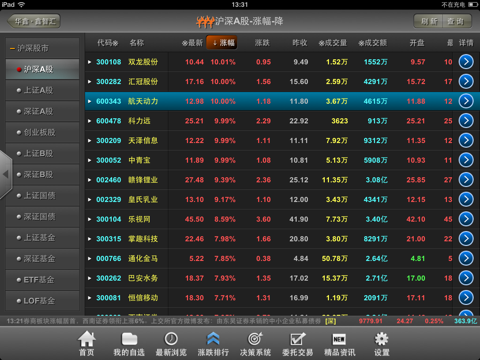
Task: Open details arrow for 300315 掌趣科技
Action: tap(466, 239)
